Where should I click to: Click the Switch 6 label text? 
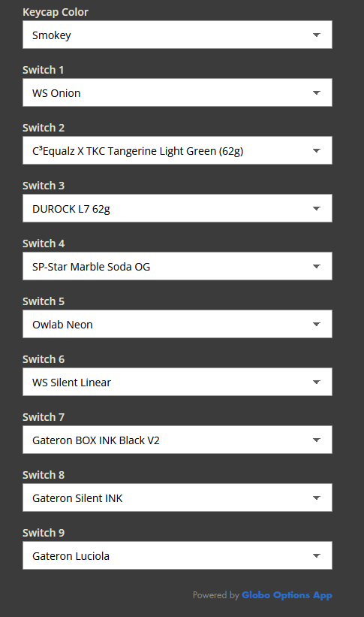point(44,359)
